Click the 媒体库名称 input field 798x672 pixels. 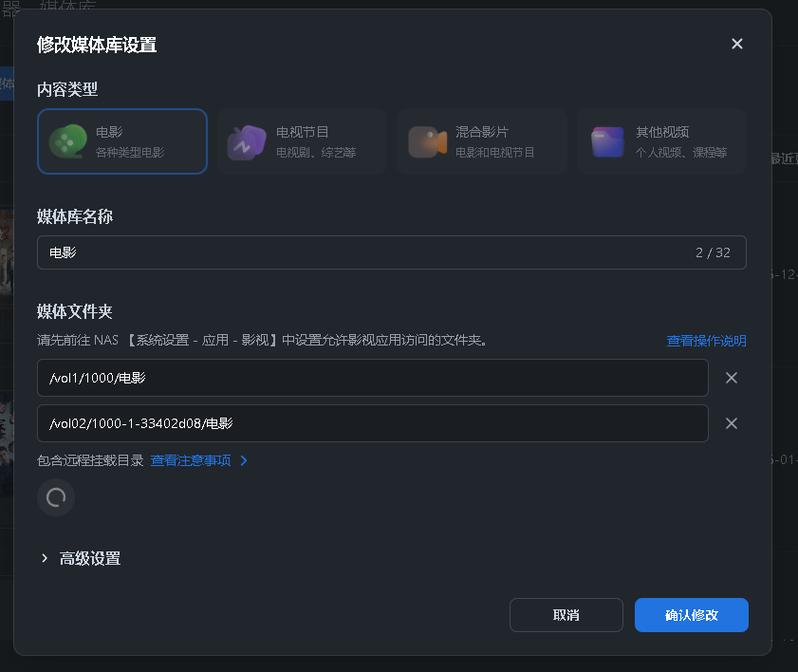point(392,252)
